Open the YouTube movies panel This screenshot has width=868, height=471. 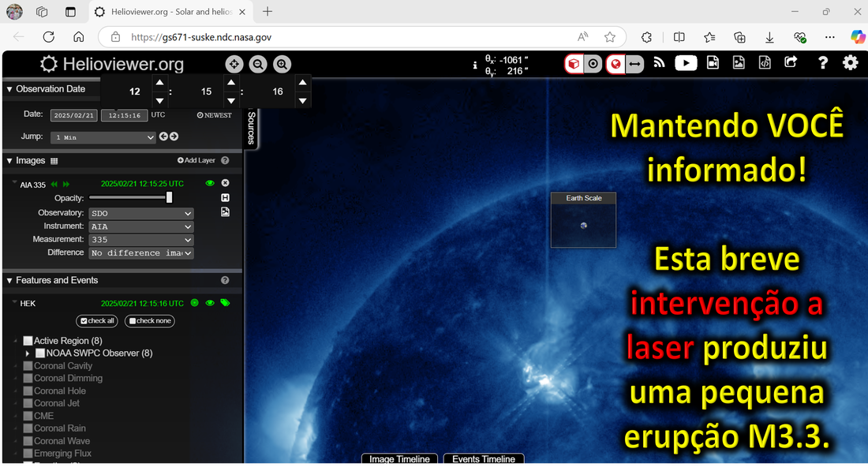pyautogui.click(x=685, y=63)
